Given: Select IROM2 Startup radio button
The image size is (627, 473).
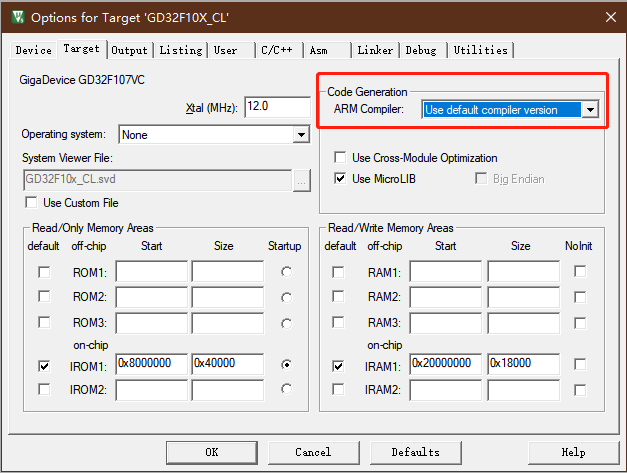Looking at the screenshot, I should coord(286,389).
